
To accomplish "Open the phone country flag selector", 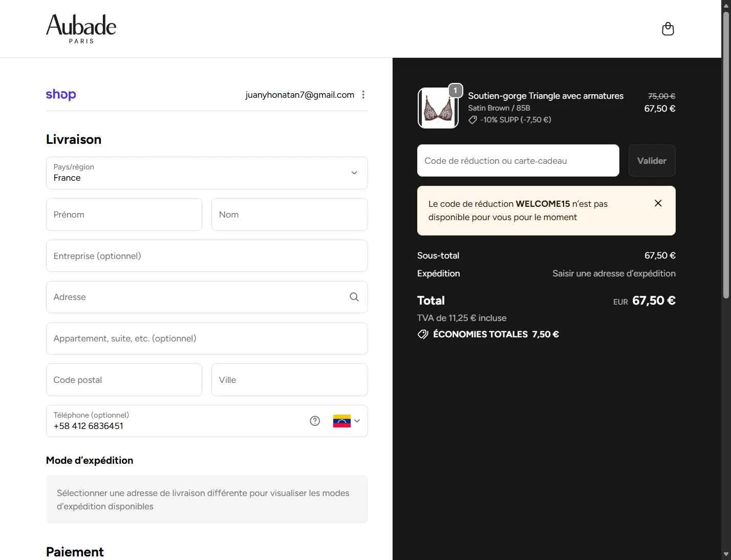I will click(x=347, y=421).
